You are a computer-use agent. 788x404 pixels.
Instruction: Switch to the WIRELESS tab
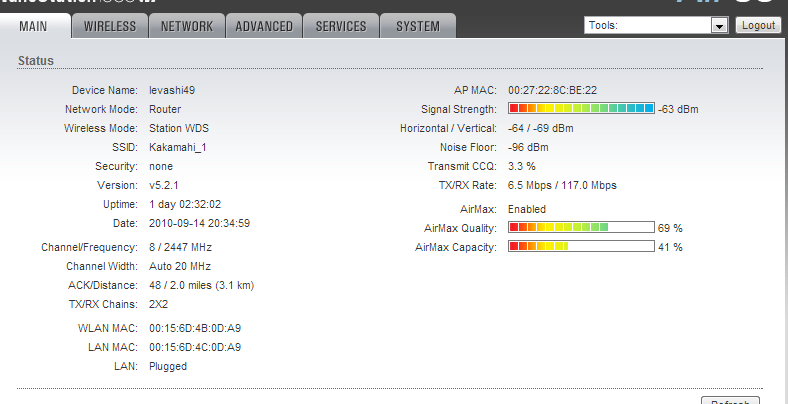(110, 26)
